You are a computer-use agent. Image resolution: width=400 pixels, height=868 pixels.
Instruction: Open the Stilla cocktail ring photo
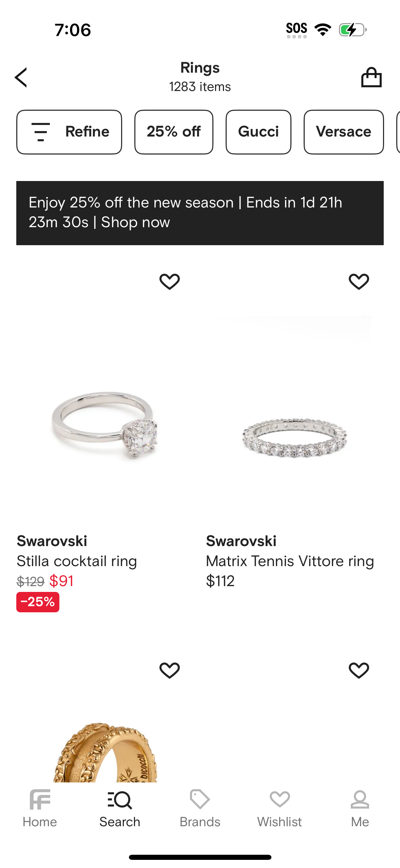coord(104,424)
